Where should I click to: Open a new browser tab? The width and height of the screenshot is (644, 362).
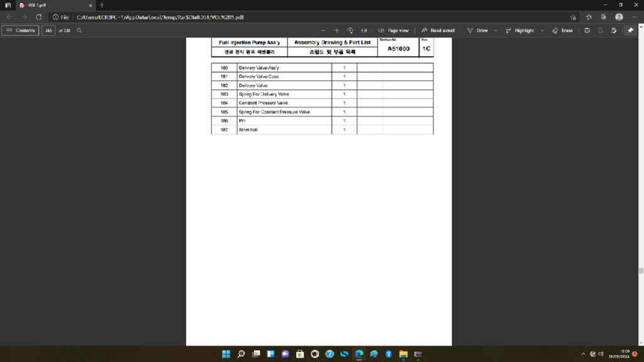103,5
